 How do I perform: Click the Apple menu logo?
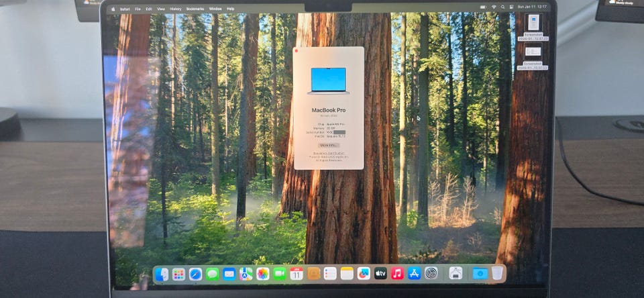(x=112, y=9)
